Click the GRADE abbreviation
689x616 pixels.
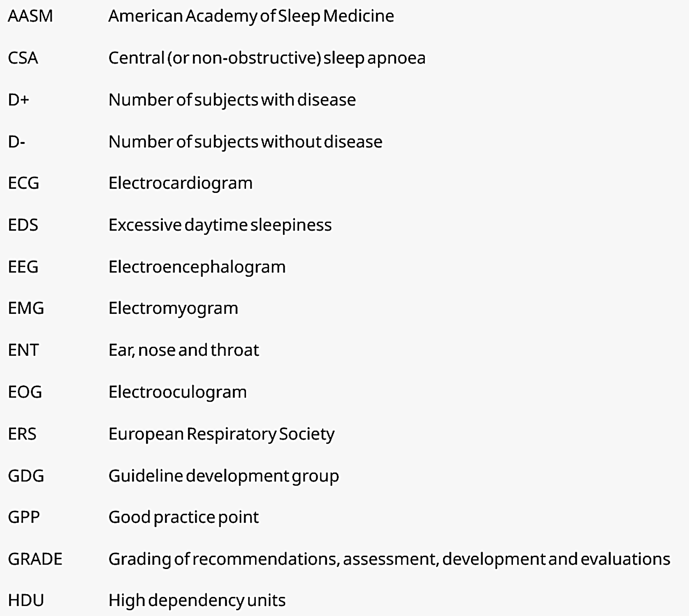click(x=35, y=559)
